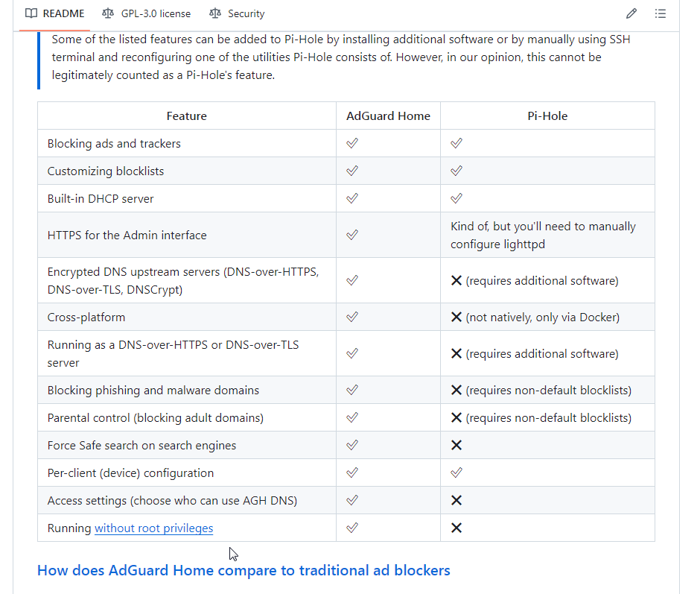Click the scales icon beside Security

click(215, 13)
